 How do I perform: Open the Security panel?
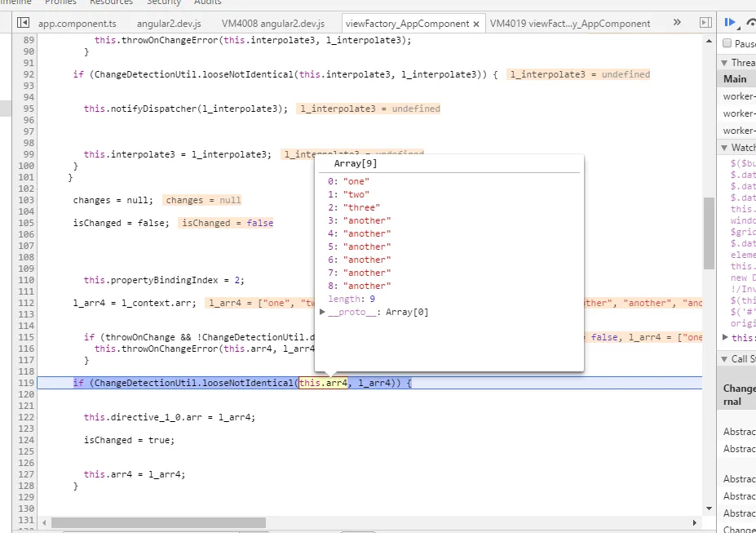pyautogui.click(x=164, y=2)
